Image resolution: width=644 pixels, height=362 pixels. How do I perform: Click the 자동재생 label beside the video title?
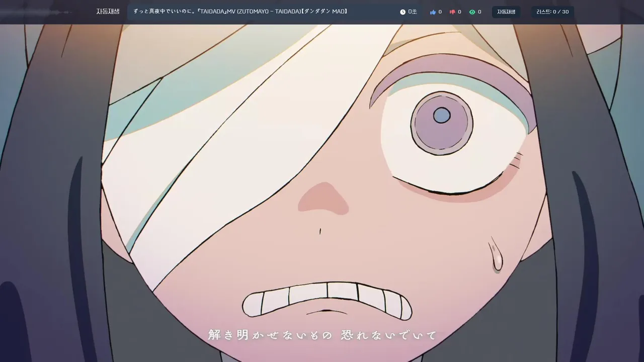click(x=108, y=12)
